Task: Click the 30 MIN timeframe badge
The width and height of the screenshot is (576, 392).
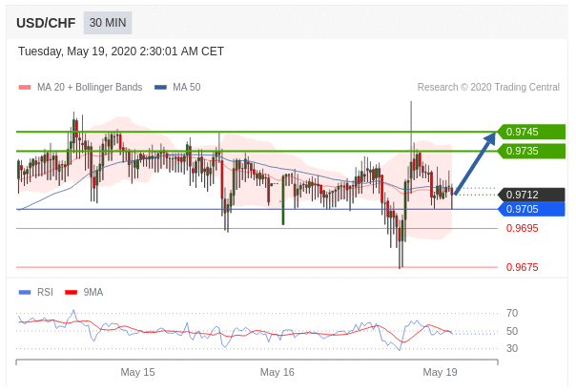Action: point(108,23)
